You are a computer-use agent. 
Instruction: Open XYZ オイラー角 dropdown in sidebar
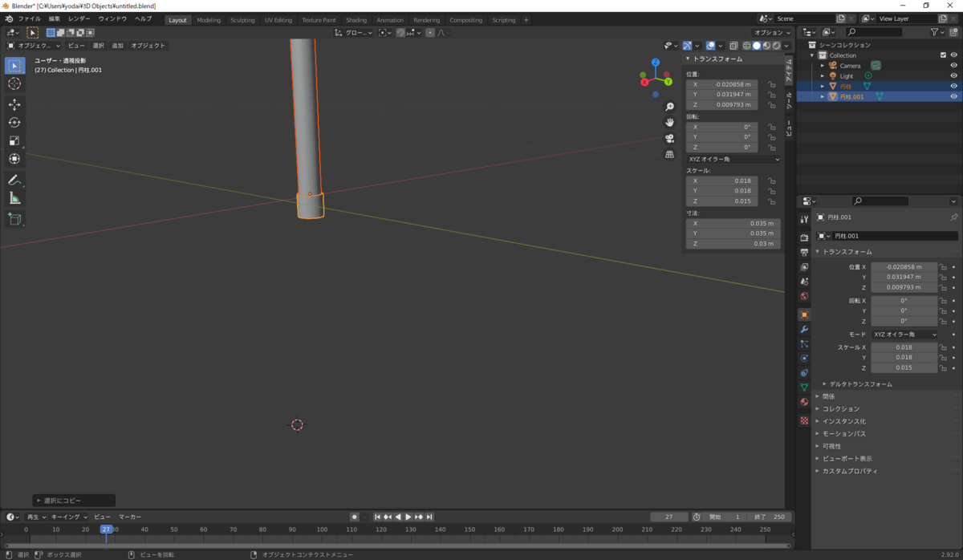coord(733,159)
